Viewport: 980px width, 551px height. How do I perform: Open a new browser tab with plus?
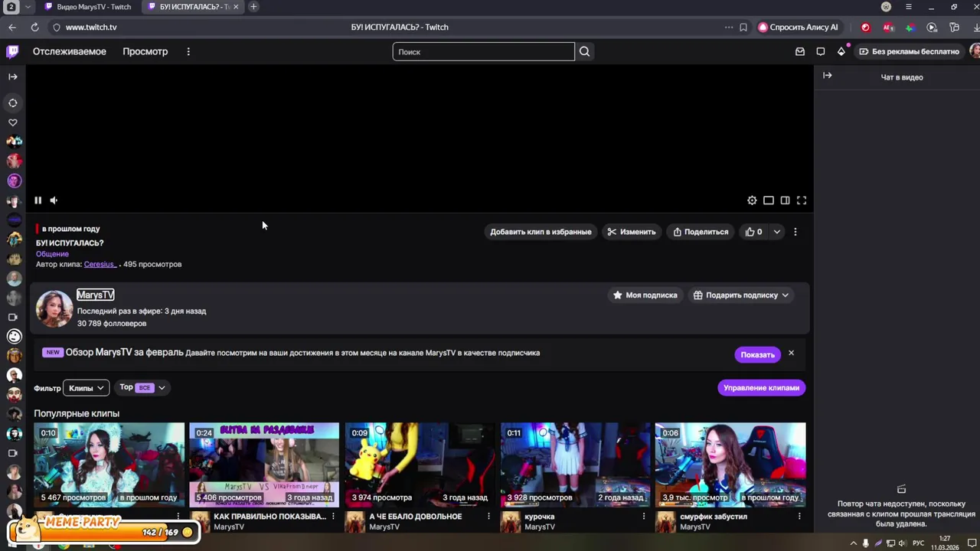pos(253,7)
